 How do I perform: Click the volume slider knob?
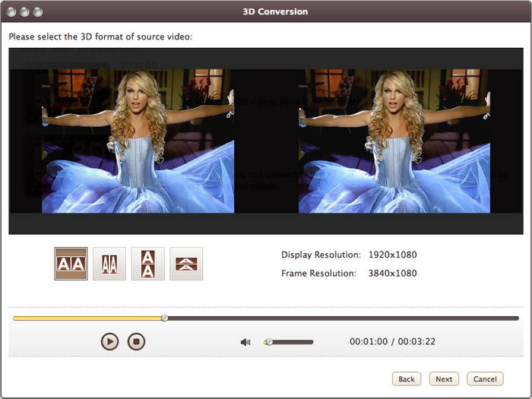click(x=268, y=342)
